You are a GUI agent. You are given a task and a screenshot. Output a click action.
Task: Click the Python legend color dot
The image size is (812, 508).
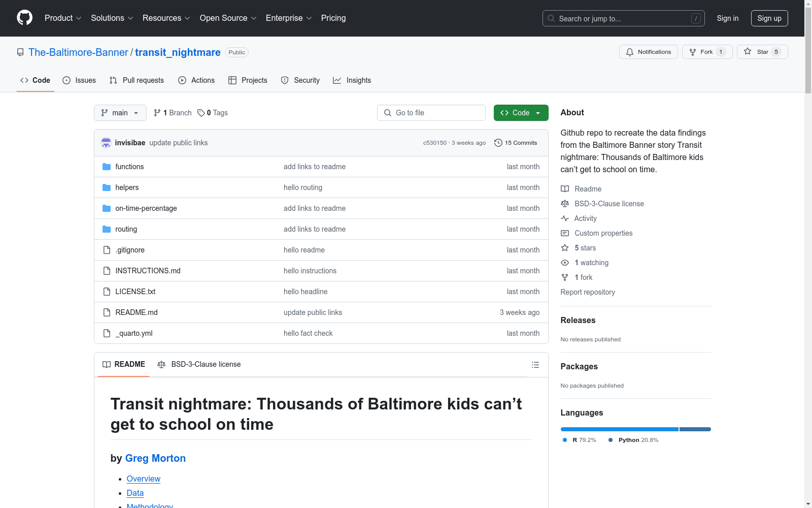click(x=611, y=440)
